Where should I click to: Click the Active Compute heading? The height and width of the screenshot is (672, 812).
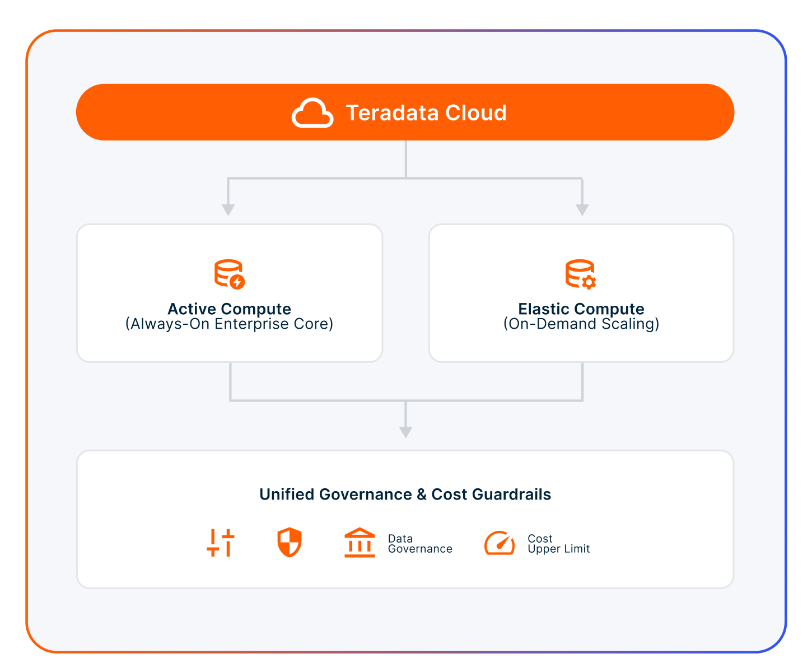coord(230,309)
